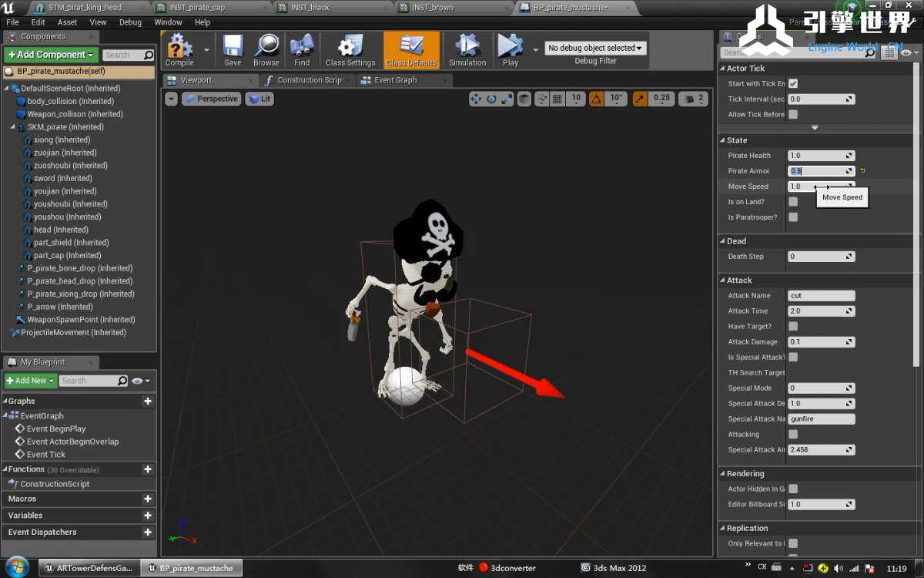This screenshot has width=924, height=578.
Task: Toggle the world/local coordinate system icon
Action: pyautogui.click(x=524, y=99)
